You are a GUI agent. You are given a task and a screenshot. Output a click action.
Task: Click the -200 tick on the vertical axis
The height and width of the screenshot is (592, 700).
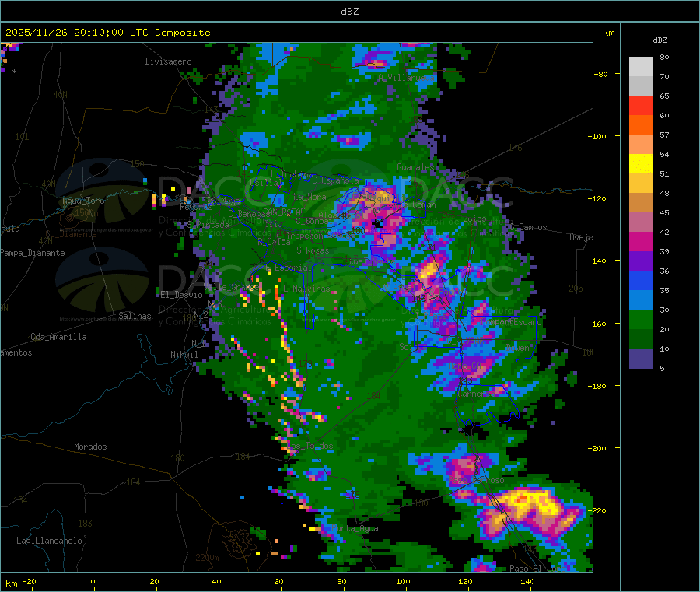click(597, 448)
